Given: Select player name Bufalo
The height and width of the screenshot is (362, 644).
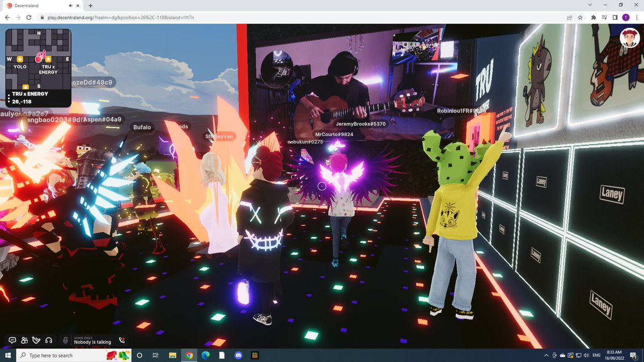Looking at the screenshot, I should coord(142,127).
